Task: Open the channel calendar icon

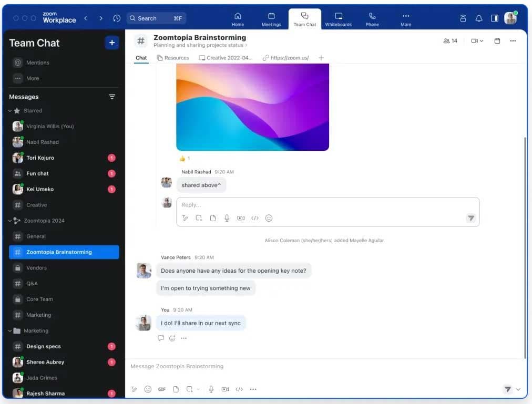Action: pos(497,40)
